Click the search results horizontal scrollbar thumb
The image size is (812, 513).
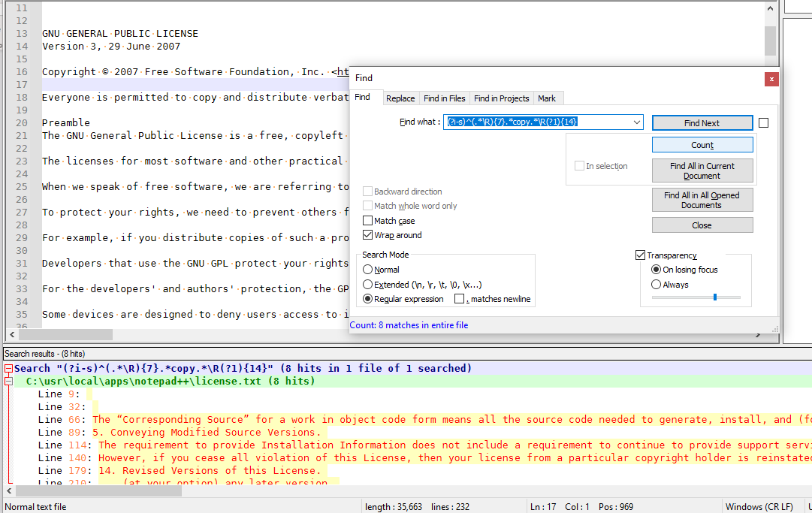point(98,490)
